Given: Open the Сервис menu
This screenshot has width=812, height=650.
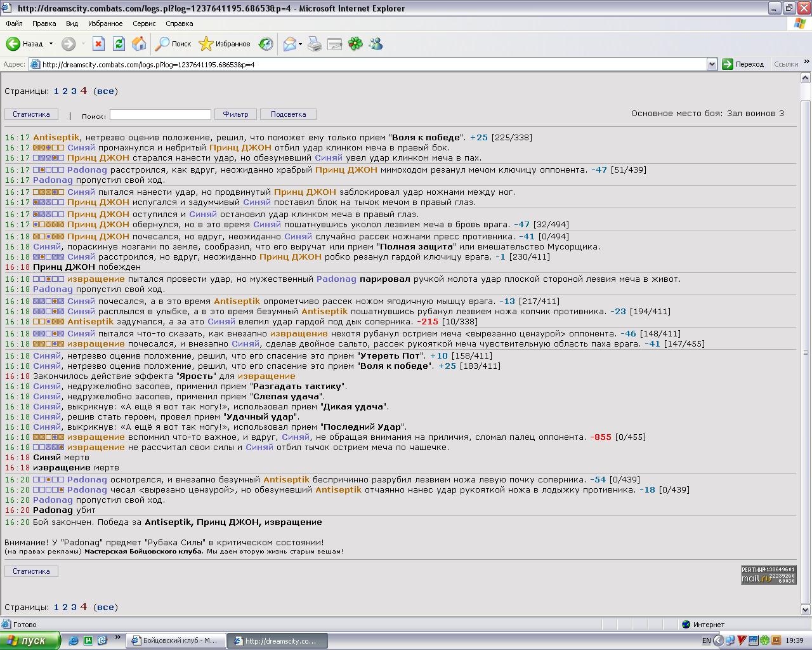Looking at the screenshot, I should point(144,23).
